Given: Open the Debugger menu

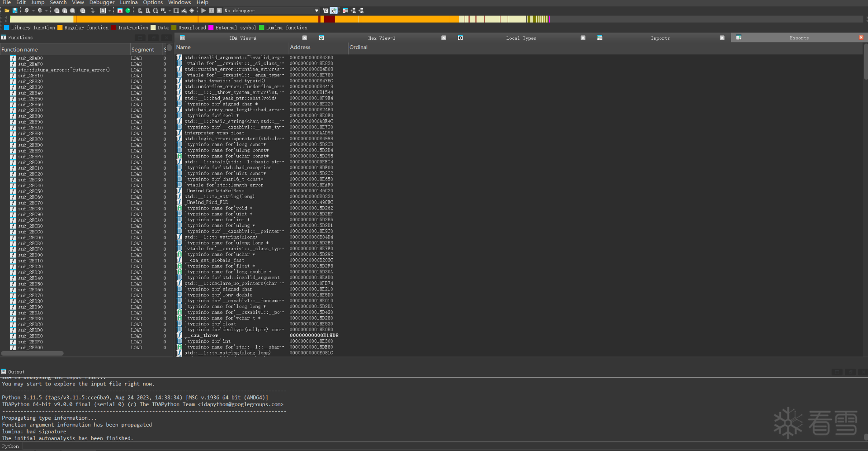Looking at the screenshot, I should pos(102,3).
